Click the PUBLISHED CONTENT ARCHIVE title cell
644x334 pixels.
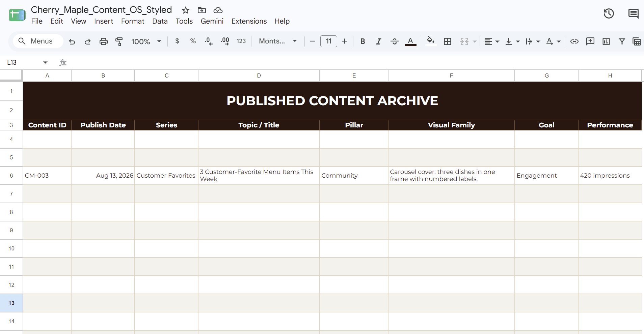332,101
